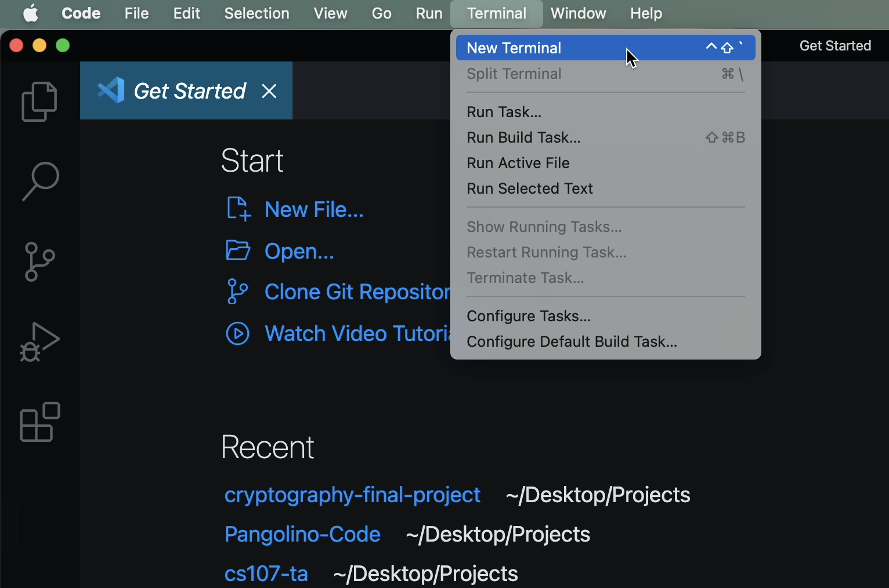This screenshot has width=889, height=588.
Task: Close the Get Started tab
Action: [269, 91]
